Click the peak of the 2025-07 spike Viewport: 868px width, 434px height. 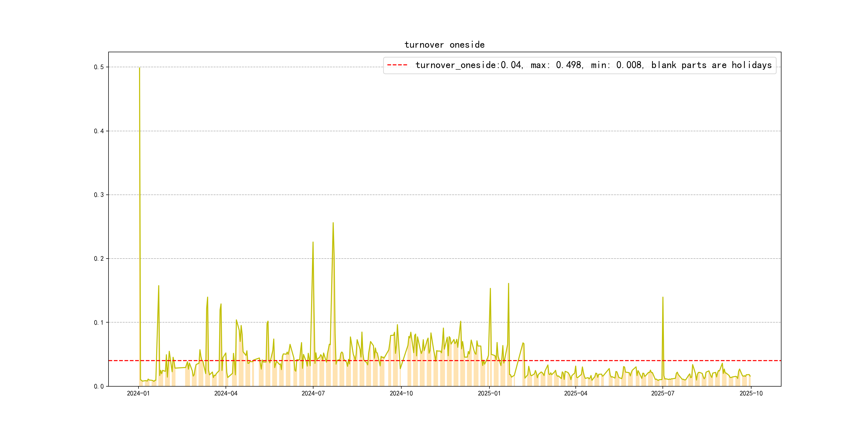pos(663,298)
